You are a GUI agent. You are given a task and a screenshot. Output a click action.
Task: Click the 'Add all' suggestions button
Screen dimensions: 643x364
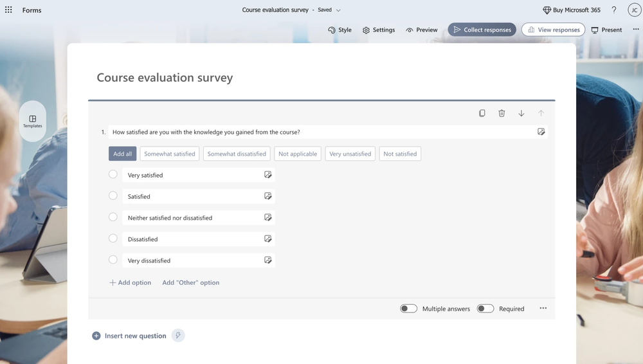click(122, 154)
